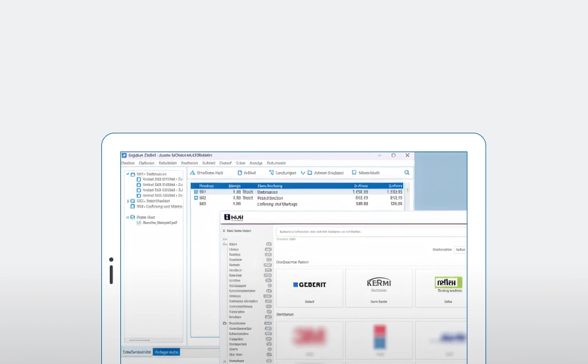Open the first menu in the menu bar

pos(128,163)
